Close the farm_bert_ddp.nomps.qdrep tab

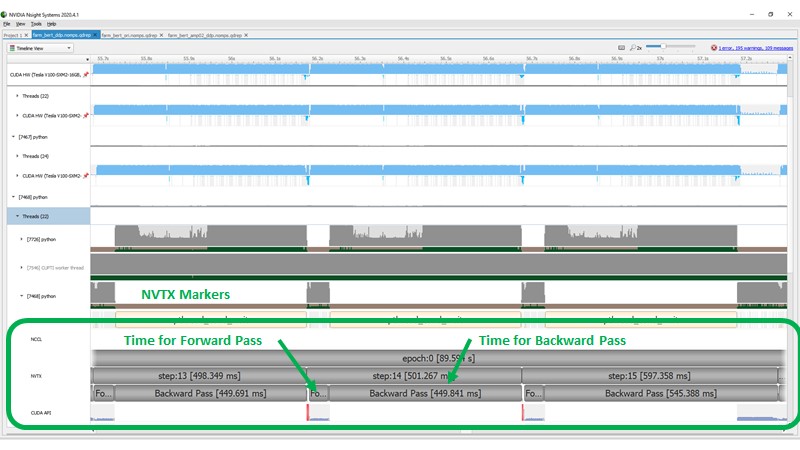95,35
